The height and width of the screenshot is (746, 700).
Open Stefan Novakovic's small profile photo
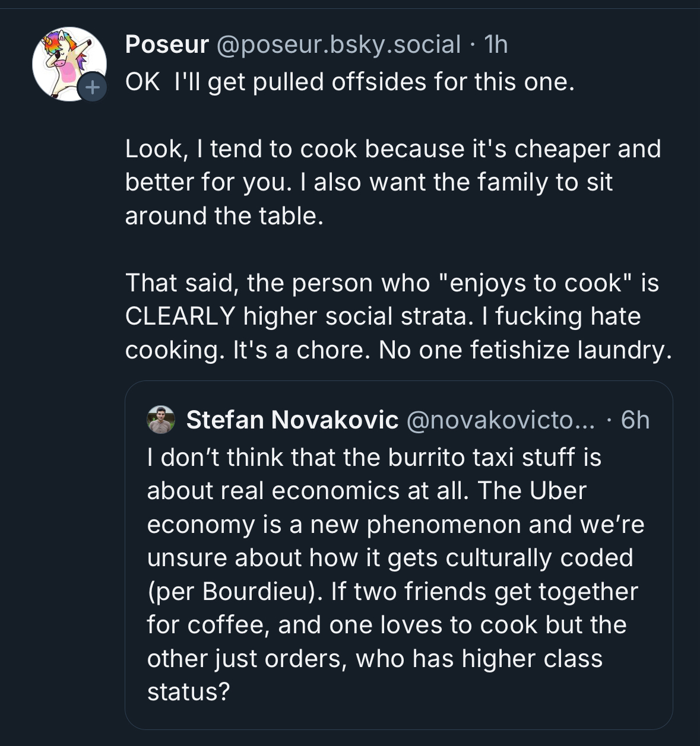(160, 420)
